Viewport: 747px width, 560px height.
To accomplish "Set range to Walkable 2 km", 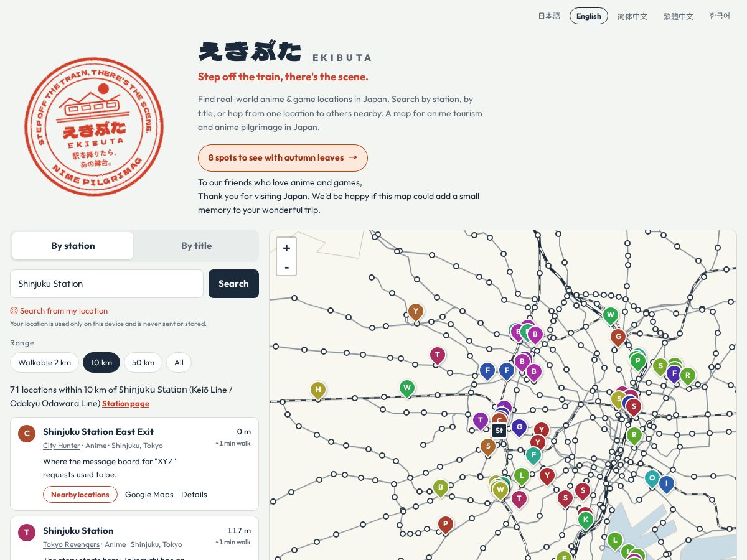I will (44, 363).
